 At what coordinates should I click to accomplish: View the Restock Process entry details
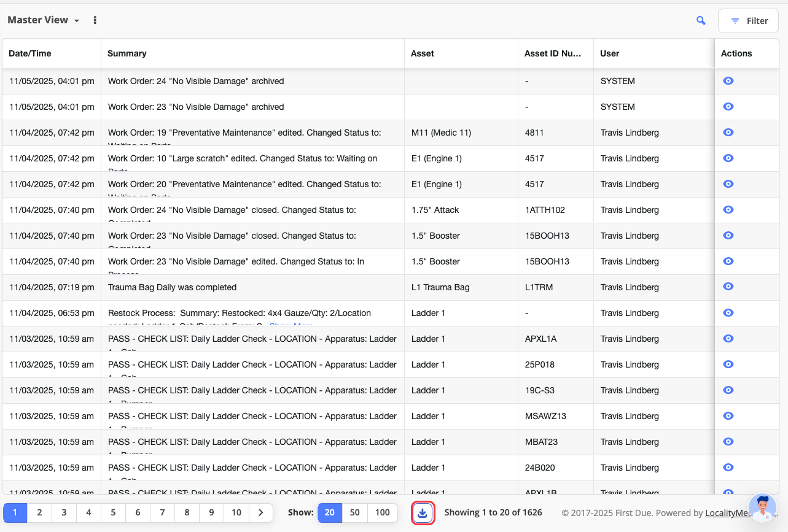pyautogui.click(x=728, y=313)
